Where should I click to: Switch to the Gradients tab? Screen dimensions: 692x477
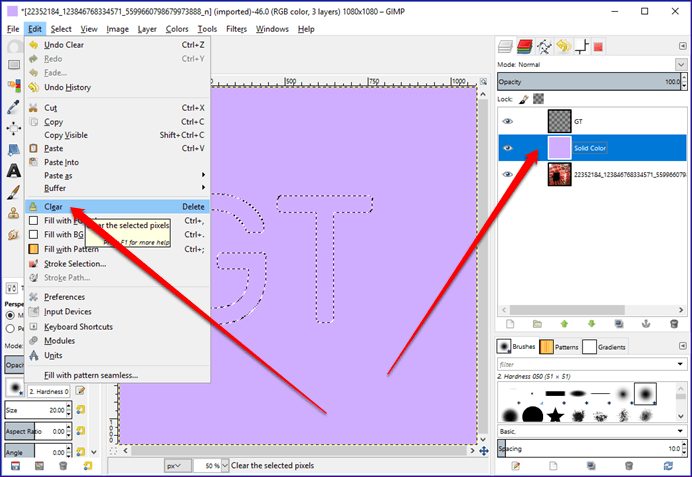click(x=604, y=347)
